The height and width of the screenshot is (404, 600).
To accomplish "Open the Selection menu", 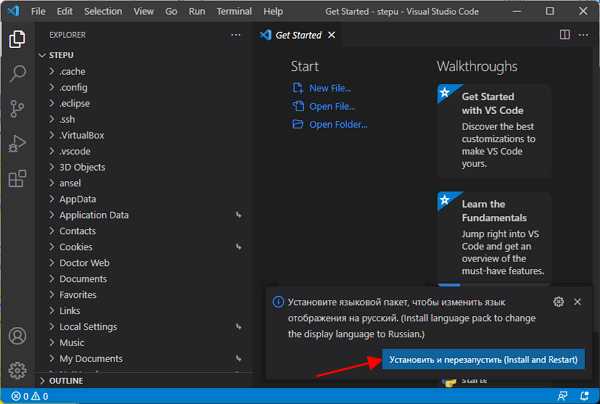I will coord(103,11).
